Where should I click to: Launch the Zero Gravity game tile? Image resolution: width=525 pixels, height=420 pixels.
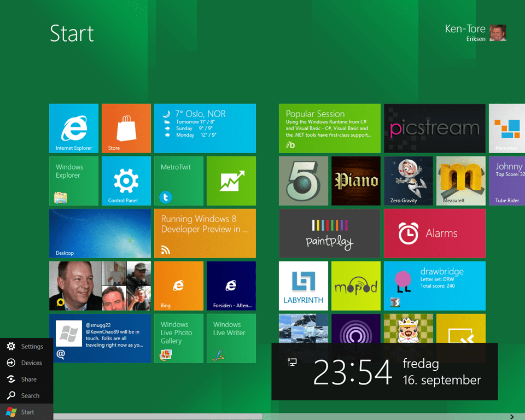click(x=409, y=181)
